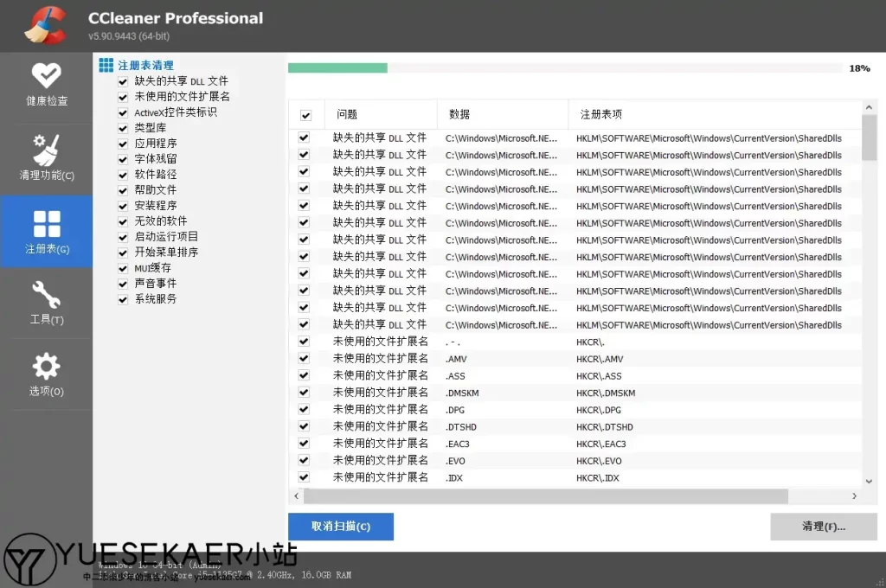Sort by the 注册表项 column header
886x588 pixels.
(715, 114)
